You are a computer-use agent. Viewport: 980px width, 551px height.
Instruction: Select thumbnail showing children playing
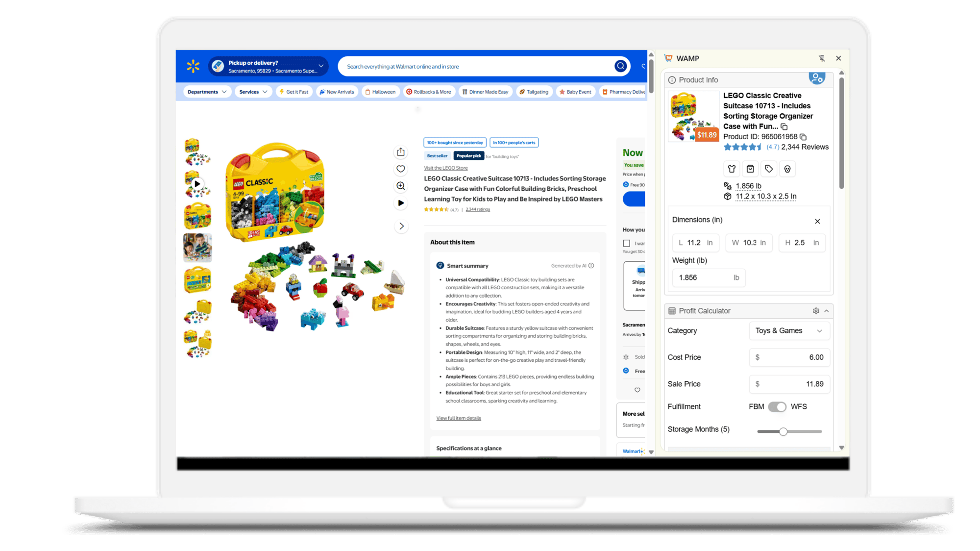coord(197,248)
